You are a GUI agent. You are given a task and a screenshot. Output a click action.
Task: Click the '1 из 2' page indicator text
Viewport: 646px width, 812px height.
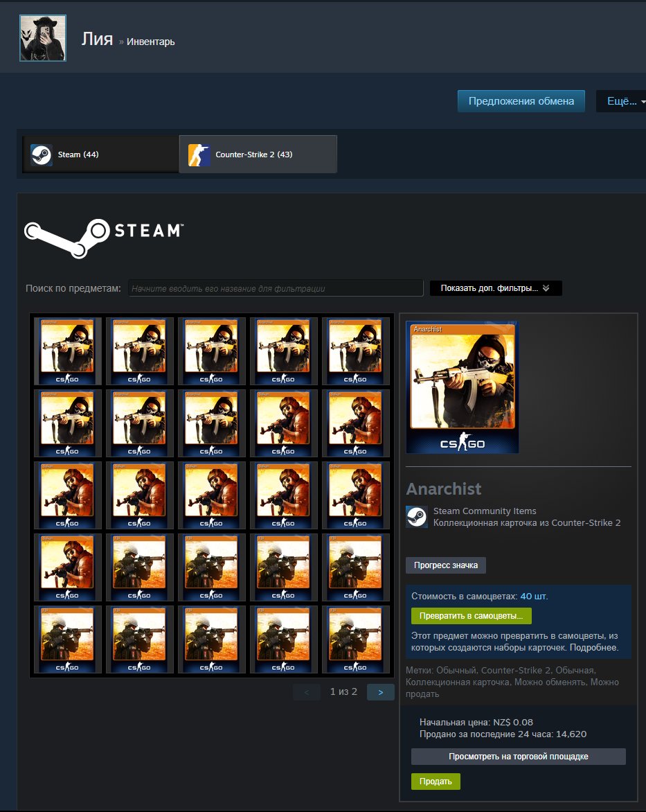coord(343,692)
